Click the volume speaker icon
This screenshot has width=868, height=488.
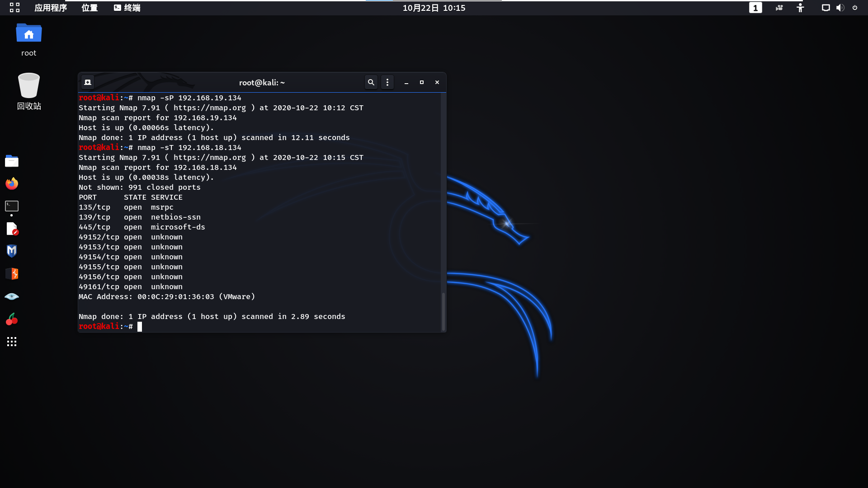click(x=840, y=8)
